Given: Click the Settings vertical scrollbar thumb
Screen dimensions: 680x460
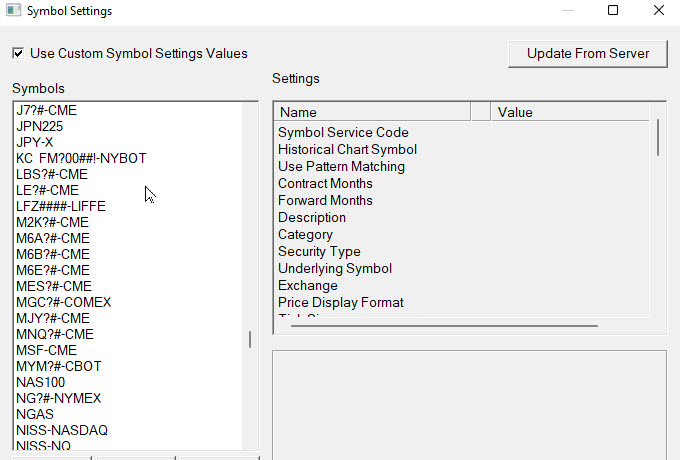Looking at the screenshot, I should tap(658, 138).
